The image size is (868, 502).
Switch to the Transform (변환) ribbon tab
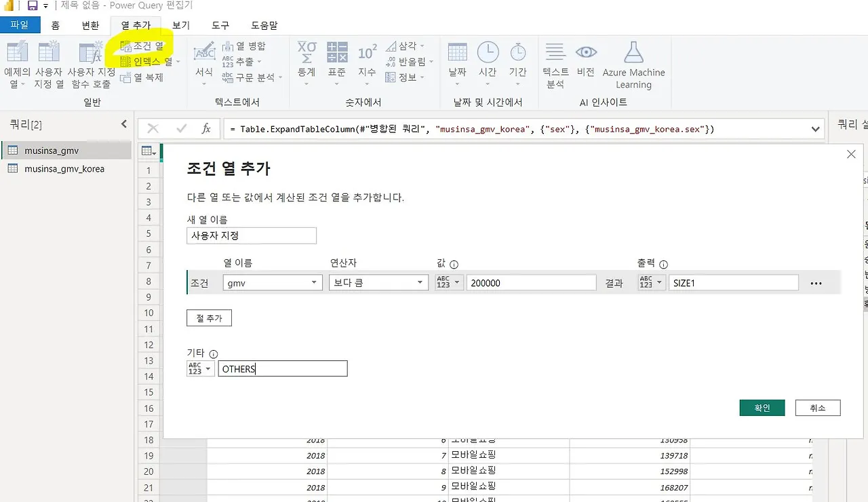pyautogui.click(x=90, y=25)
